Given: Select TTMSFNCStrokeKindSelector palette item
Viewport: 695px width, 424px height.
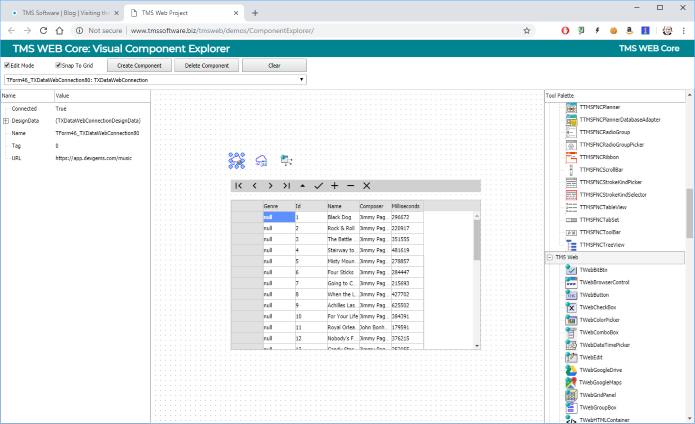Looking at the screenshot, I should click(613, 194).
